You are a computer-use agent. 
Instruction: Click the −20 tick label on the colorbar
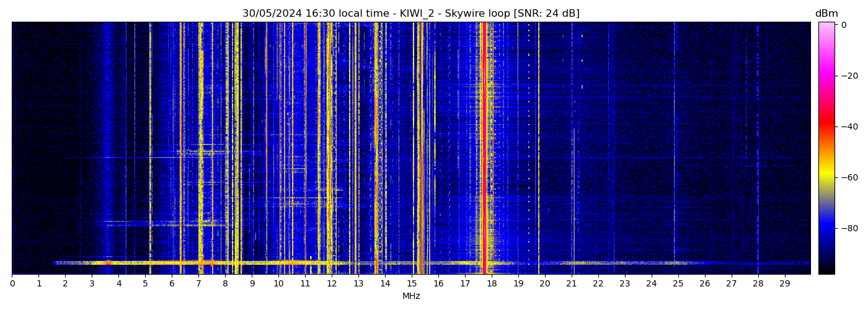coord(849,76)
